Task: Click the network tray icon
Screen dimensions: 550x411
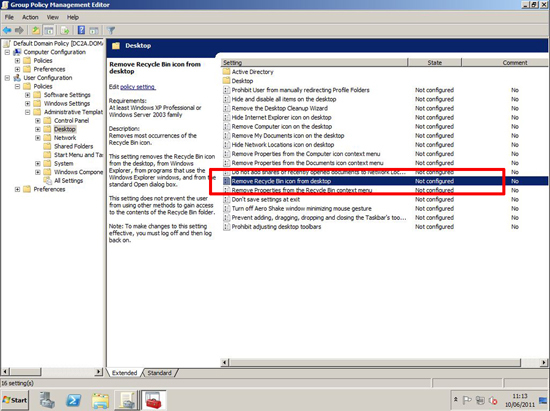Action: click(x=480, y=400)
